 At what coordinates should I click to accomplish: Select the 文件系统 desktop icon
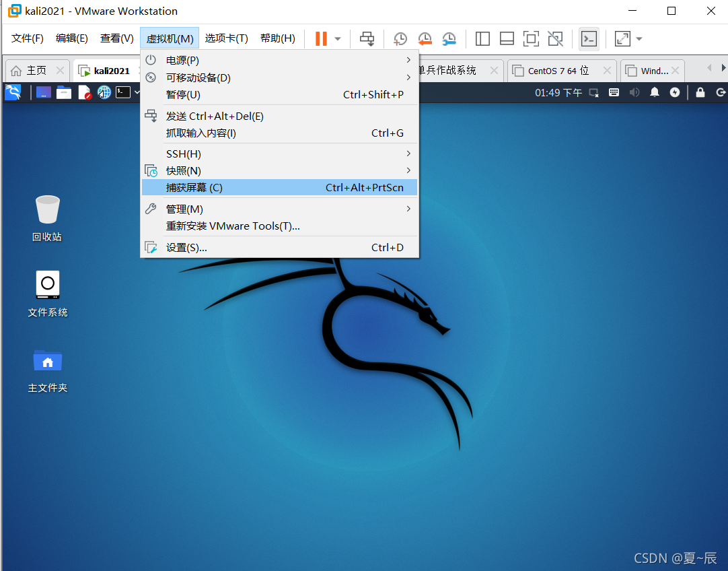tap(47, 294)
